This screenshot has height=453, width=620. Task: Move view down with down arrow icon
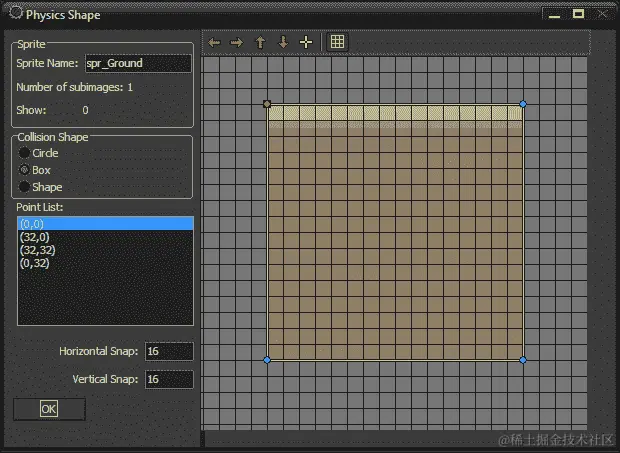pos(283,42)
